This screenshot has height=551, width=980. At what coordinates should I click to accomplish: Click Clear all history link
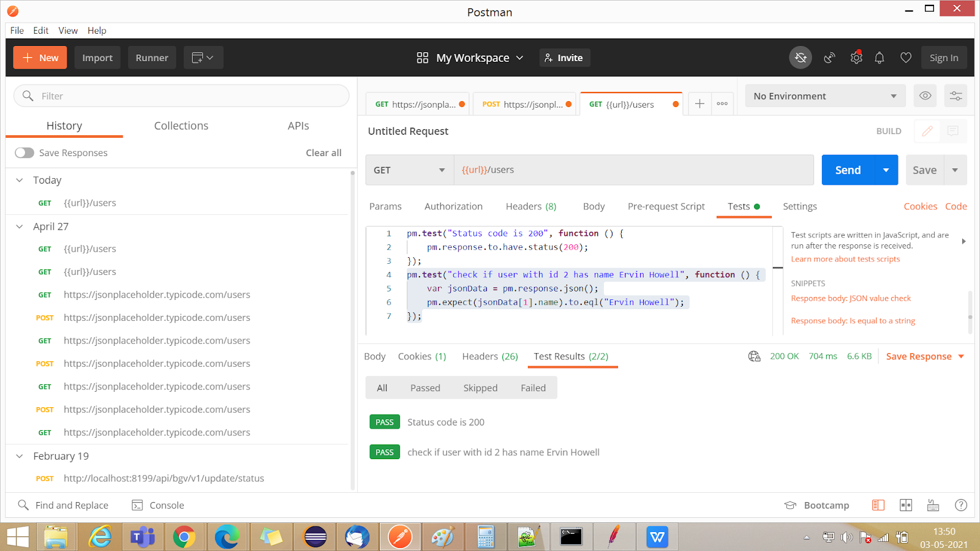coord(323,152)
